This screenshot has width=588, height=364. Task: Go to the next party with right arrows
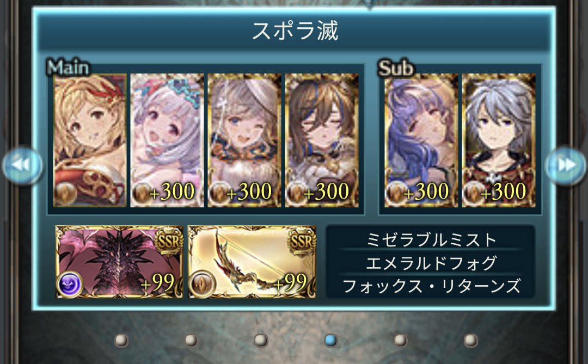click(x=566, y=165)
